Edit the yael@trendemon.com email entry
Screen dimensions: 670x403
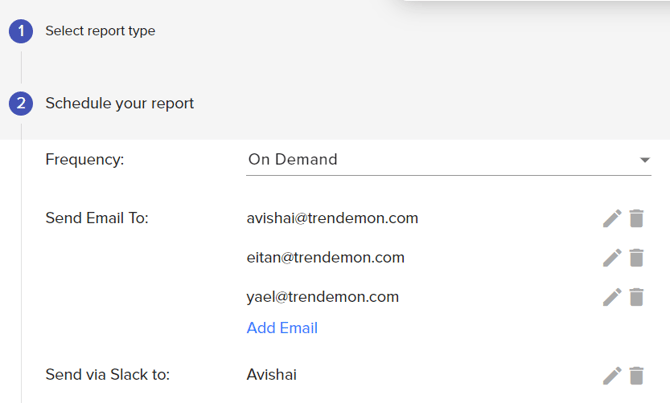[612, 297]
